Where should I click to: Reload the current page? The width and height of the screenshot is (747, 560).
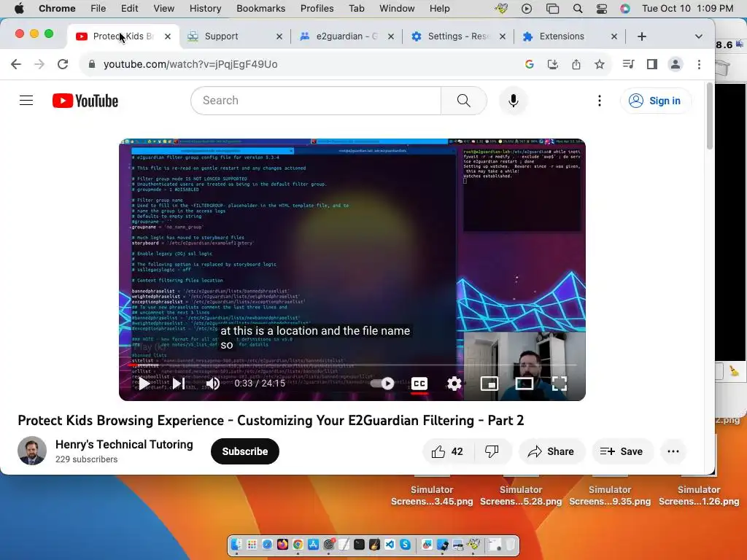click(x=63, y=64)
